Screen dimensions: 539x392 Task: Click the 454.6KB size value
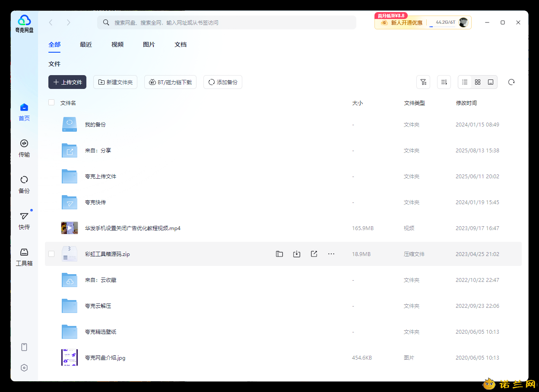362,357
